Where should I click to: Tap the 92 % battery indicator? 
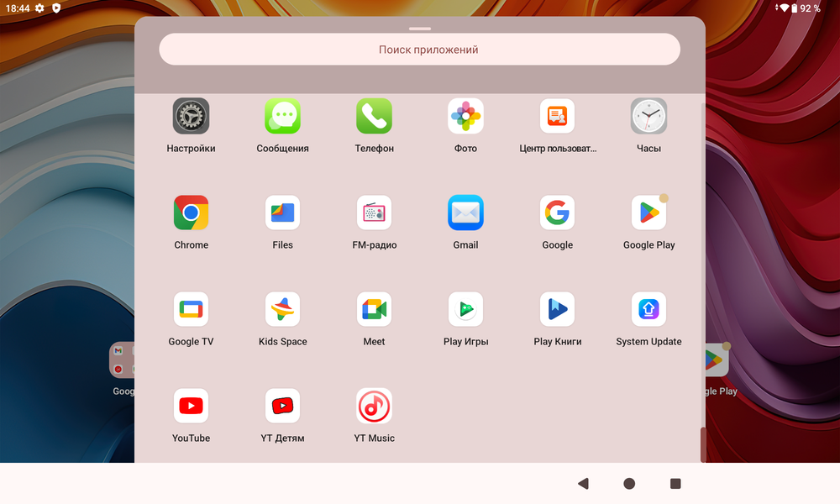tap(806, 8)
